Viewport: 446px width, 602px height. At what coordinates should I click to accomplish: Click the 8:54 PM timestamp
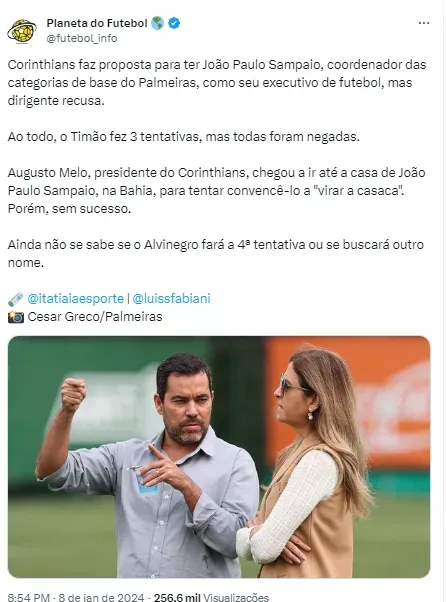(x=29, y=597)
